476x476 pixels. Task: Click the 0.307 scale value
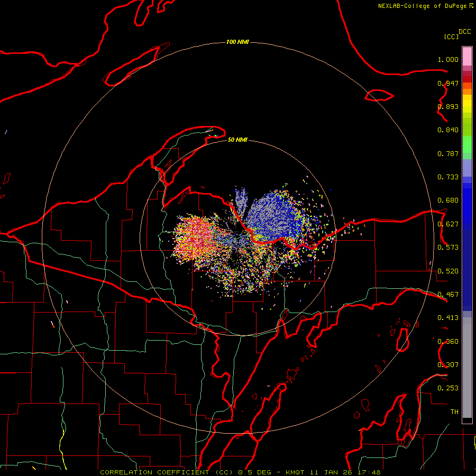[x=448, y=365]
